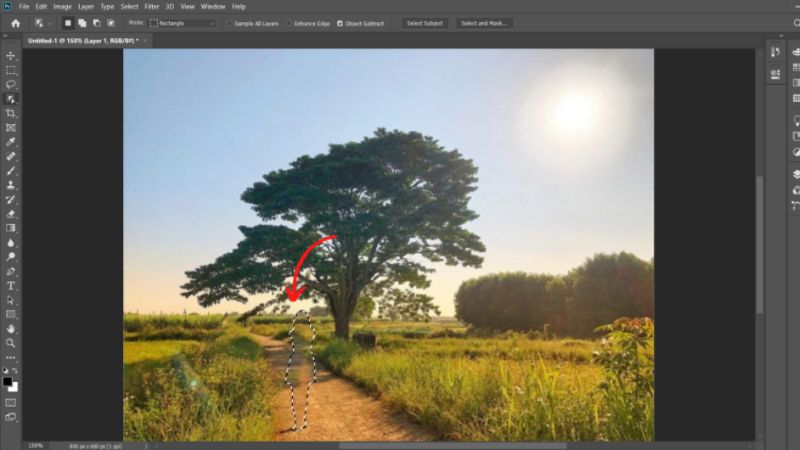Open the View menu
Screen dimensions: 800x450
[x=187, y=7]
